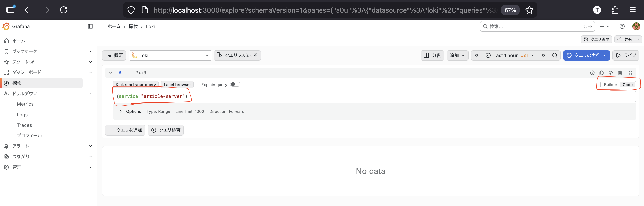This screenshot has height=206, width=644.
Task: Click 共有 share button
Action: click(x=625, y=39)
